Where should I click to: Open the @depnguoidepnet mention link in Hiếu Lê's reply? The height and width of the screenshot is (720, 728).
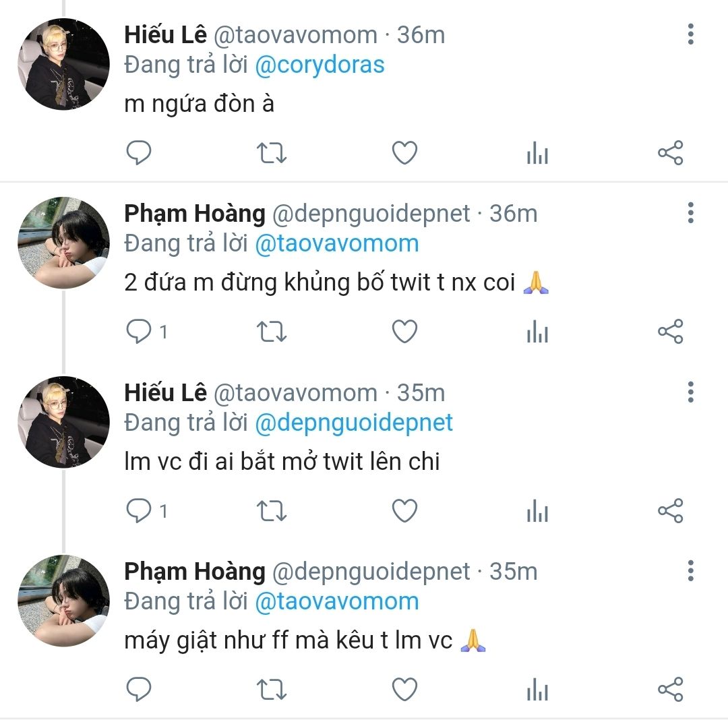click(x=354, y=423)
